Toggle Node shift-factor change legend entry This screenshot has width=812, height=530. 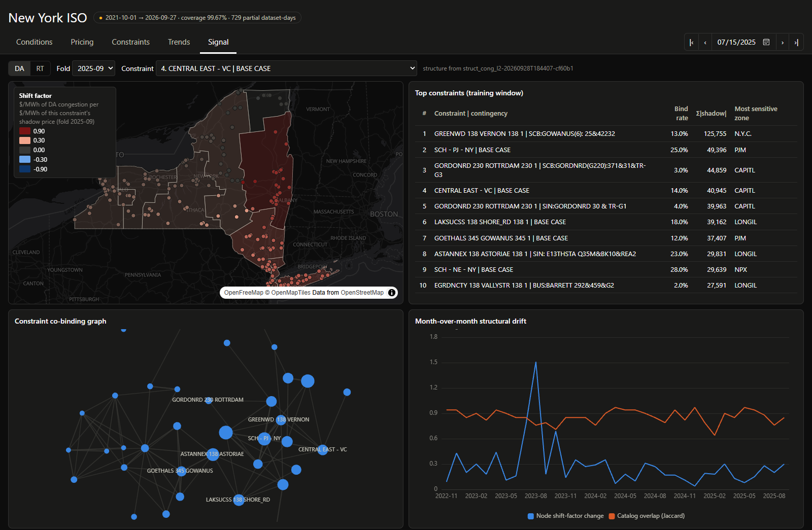tap(565, 516)
